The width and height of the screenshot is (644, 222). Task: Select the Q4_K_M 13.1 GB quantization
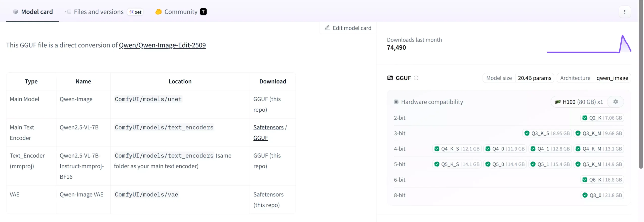599,149
